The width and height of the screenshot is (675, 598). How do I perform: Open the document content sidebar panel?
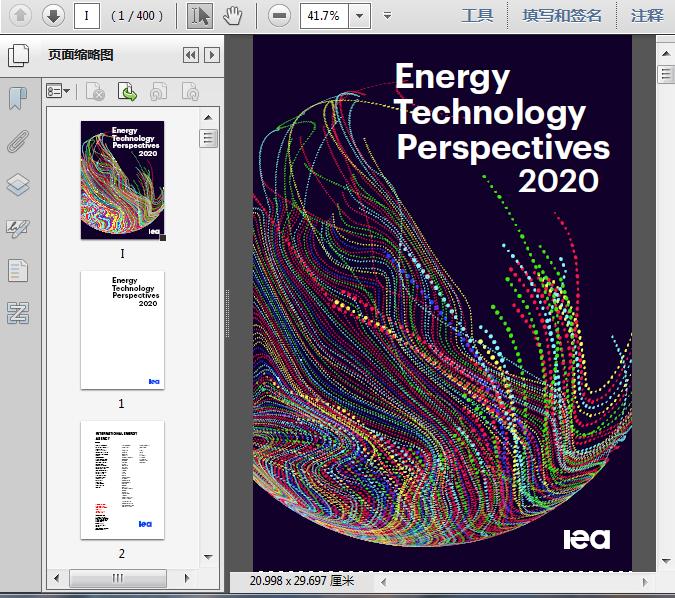click(18, 271)
